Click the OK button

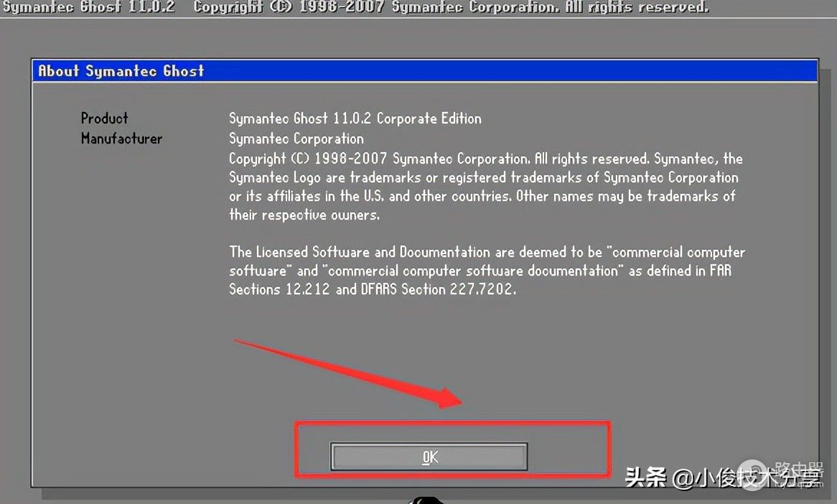click(x=429, y=457)
